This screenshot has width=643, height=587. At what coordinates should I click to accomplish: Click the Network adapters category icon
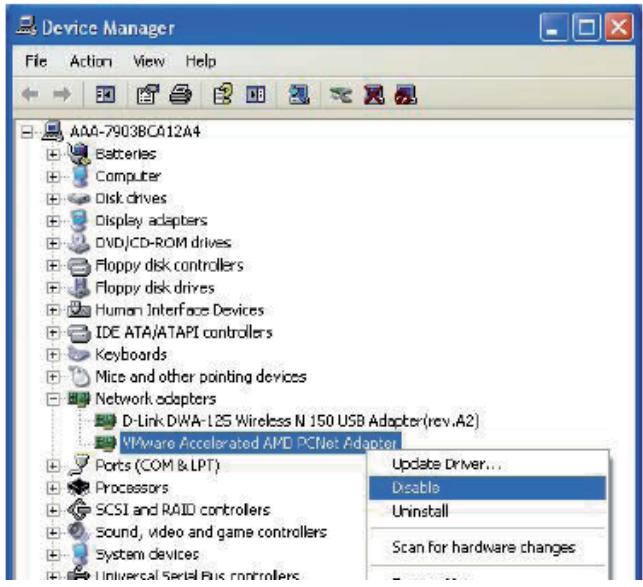(79, 399)
